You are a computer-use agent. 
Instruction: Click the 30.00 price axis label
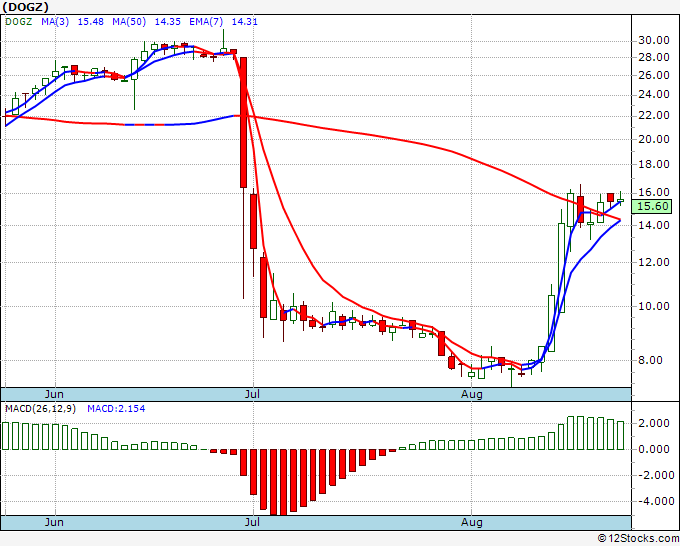coord(654,41)
